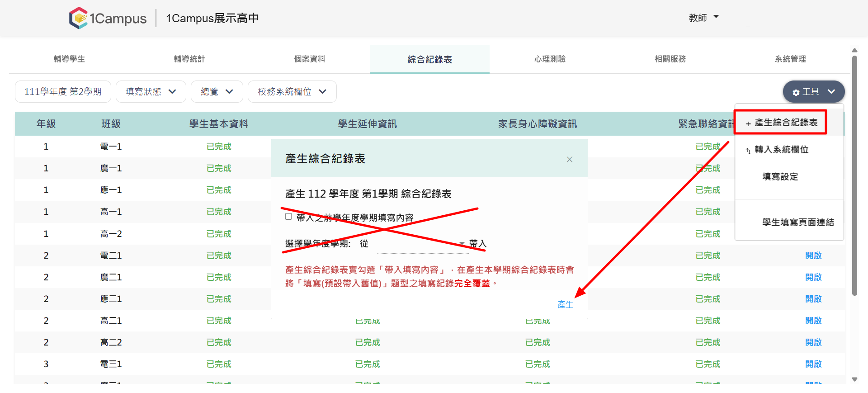Switch to the 系統管理 tab
This screenshot has width=868, height=393.
pos(790,59)
